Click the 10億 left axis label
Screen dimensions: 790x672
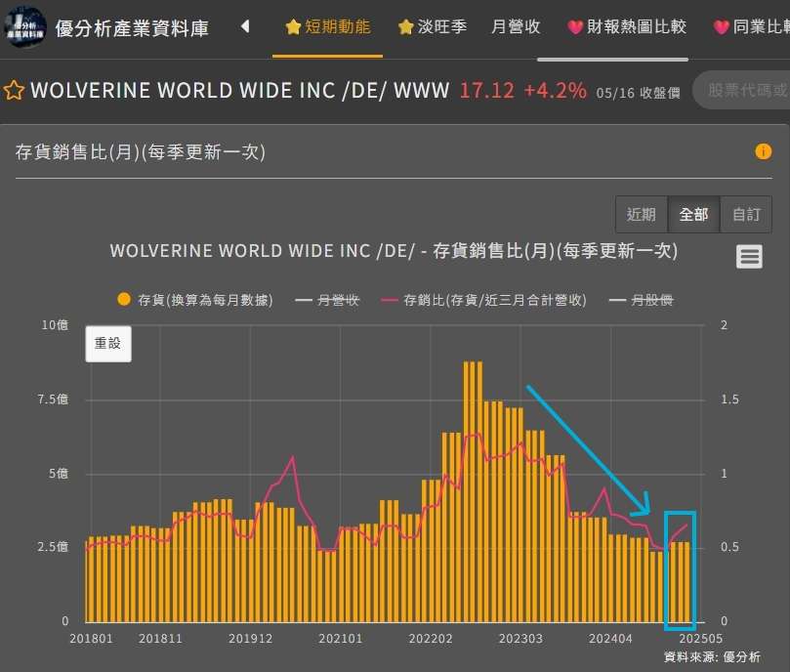pyautogui.click(x=55, y=325)
